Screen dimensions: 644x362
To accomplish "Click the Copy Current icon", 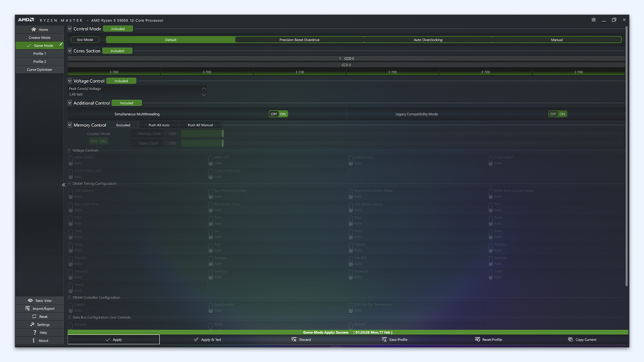I will [x=570, y=339].
